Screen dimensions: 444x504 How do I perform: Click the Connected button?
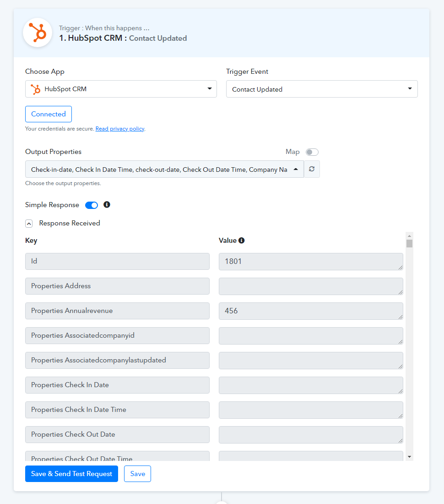coord(49,114)
